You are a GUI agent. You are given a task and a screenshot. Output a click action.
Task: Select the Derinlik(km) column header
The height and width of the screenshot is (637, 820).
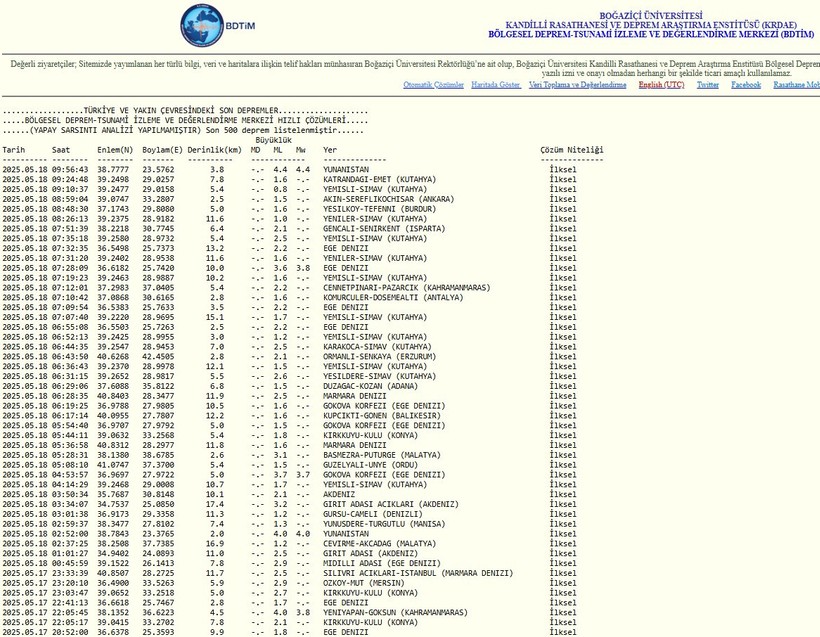coord(214,150)
